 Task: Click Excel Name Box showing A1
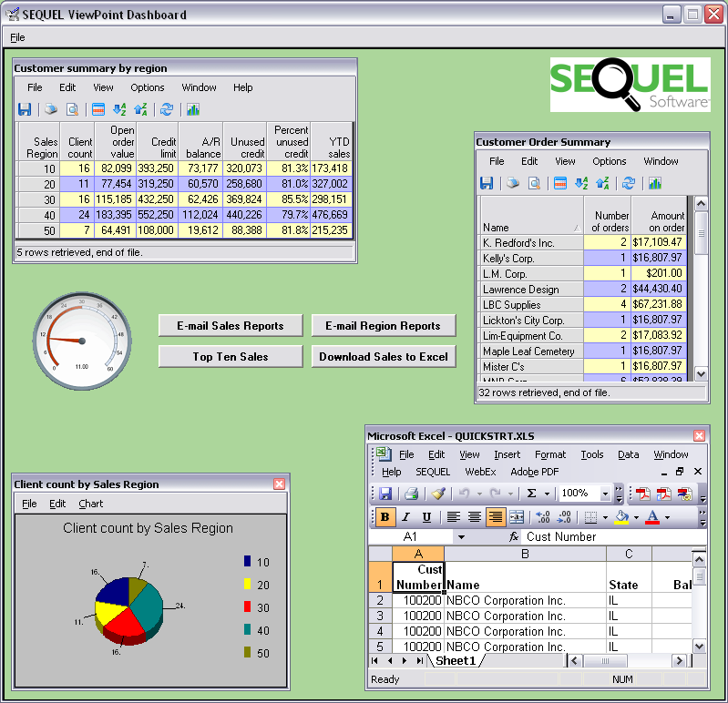[410, 537]
